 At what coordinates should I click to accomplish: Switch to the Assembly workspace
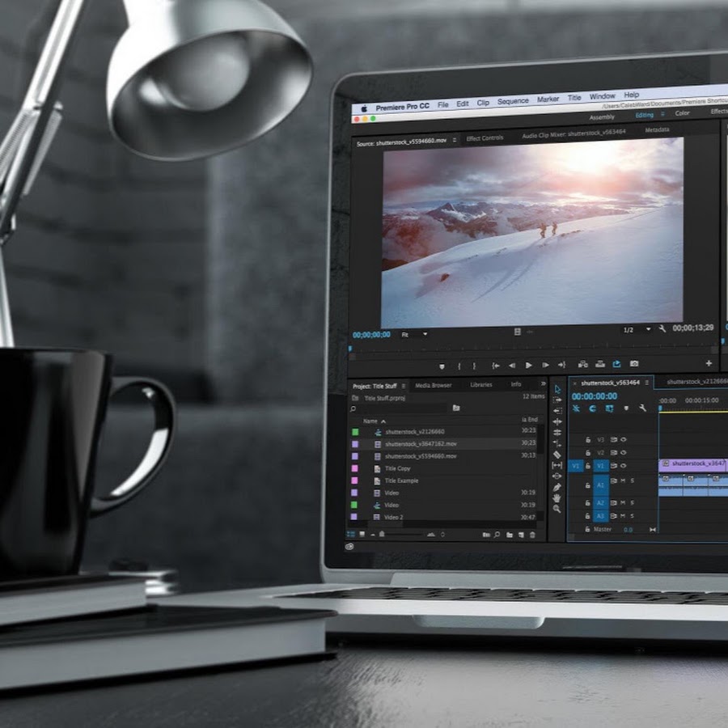602,116
